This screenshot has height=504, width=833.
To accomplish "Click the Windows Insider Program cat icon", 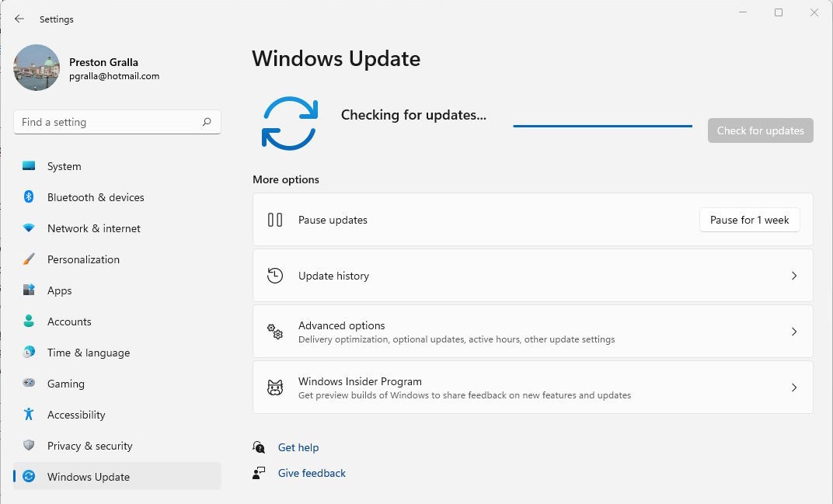I will 274,388.
